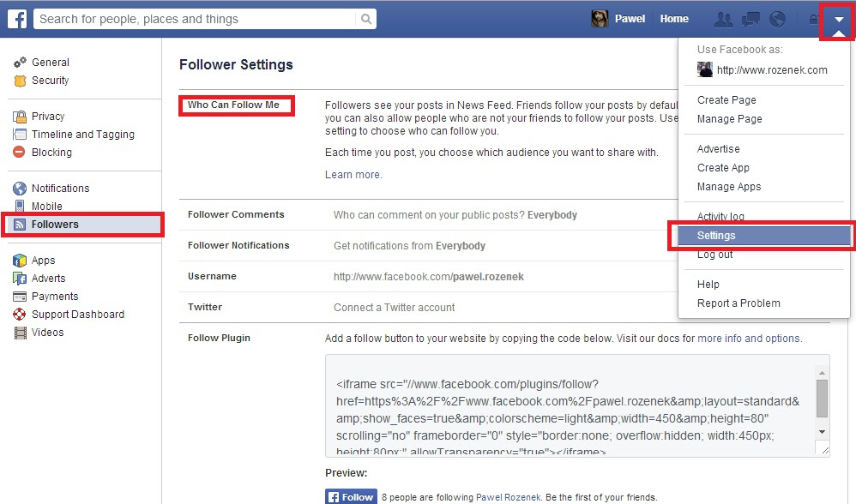Select Create Page from menu

(726, 99)
